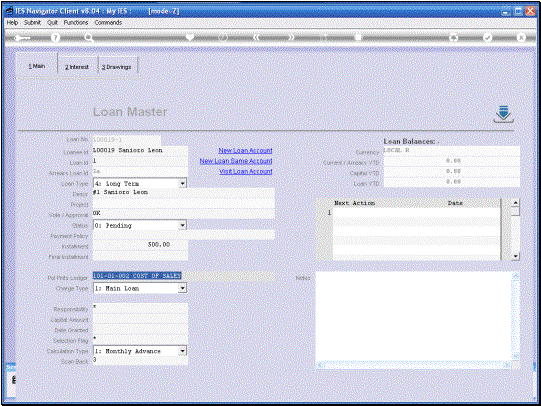541x406 pixels.
Task: Open the Monthly Advance calculation type dropdown
Action: [183, 351]
